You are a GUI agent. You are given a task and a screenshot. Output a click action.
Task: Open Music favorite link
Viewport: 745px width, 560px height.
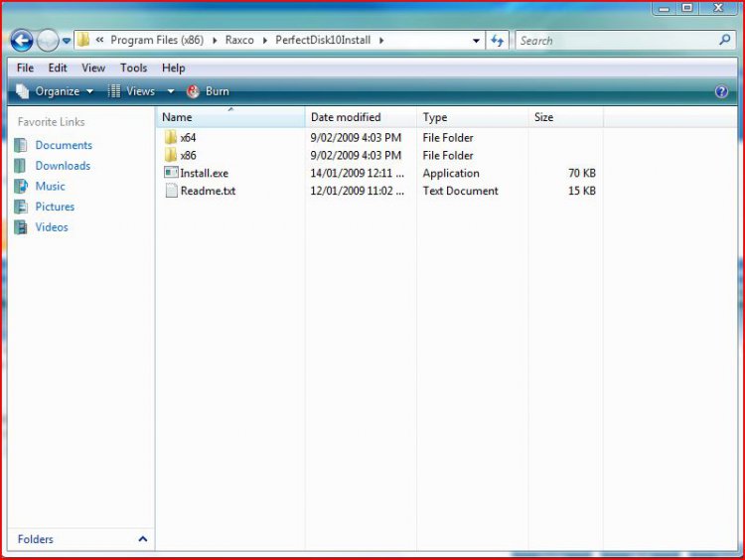pos(50,186)
